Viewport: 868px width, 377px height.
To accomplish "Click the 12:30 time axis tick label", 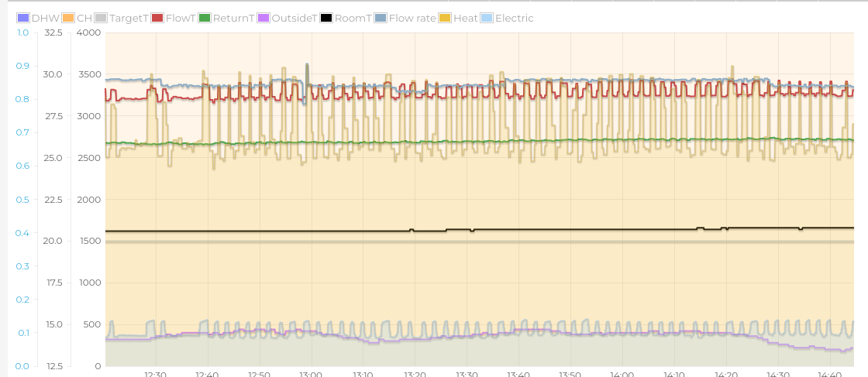I will coord(155,374).
